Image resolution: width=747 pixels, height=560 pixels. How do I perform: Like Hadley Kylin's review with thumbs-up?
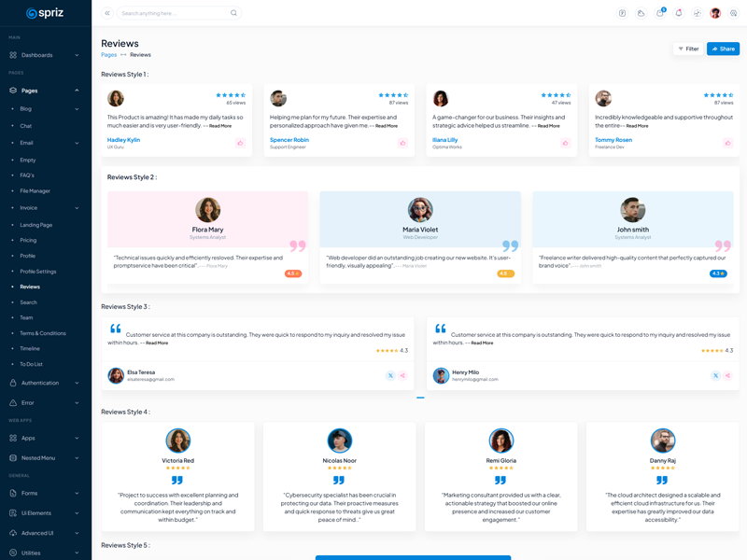[240, 143]
